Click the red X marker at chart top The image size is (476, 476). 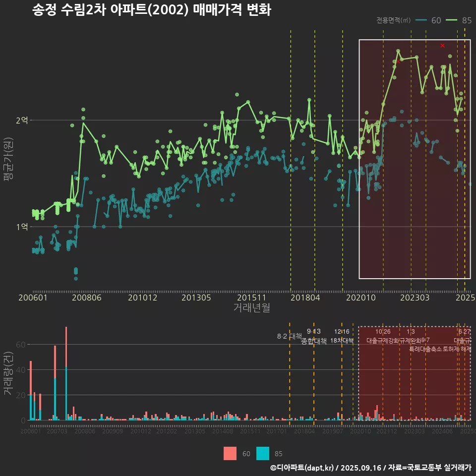[x=442, y=46]
